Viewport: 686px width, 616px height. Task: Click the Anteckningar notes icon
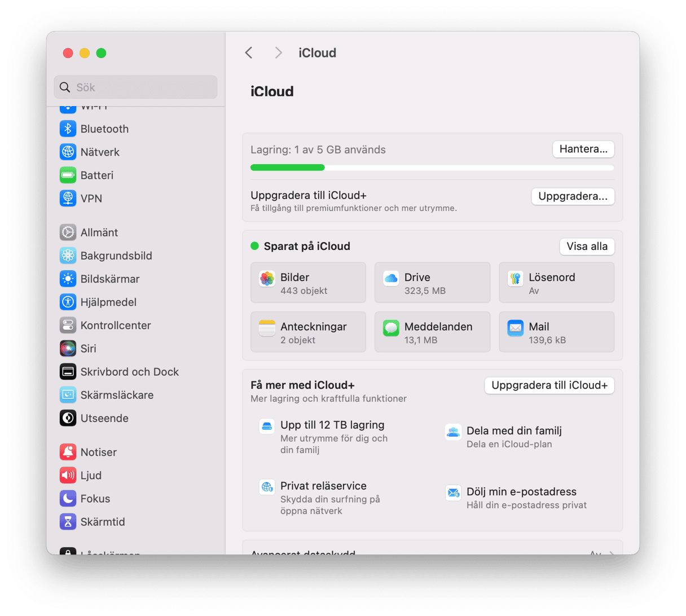[x=267, y=328]
